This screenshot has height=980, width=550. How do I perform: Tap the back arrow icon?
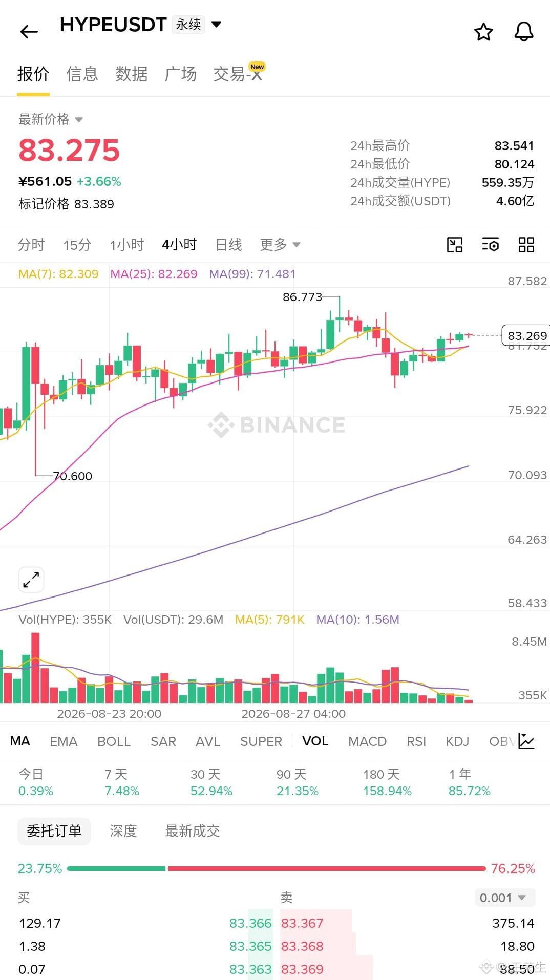tap(29, 32)
